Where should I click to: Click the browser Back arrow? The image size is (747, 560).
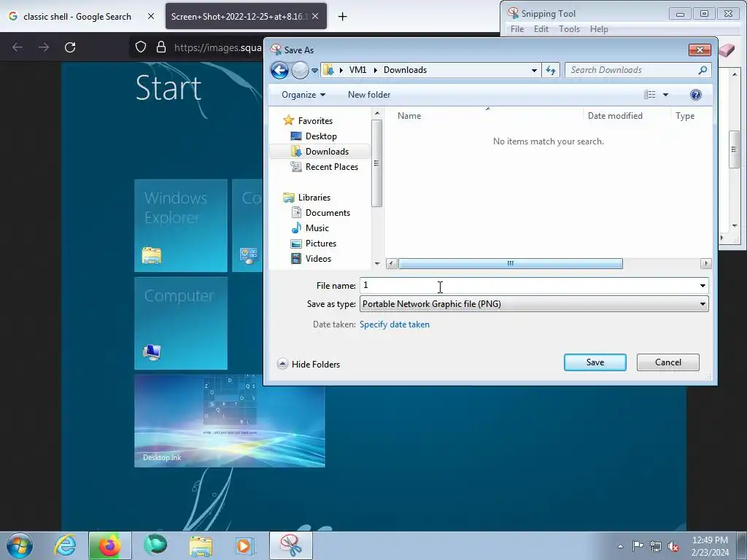pos(18,47)
